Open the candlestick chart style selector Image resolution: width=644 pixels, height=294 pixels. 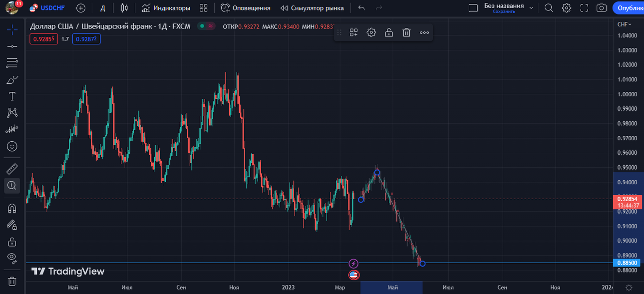125,8
